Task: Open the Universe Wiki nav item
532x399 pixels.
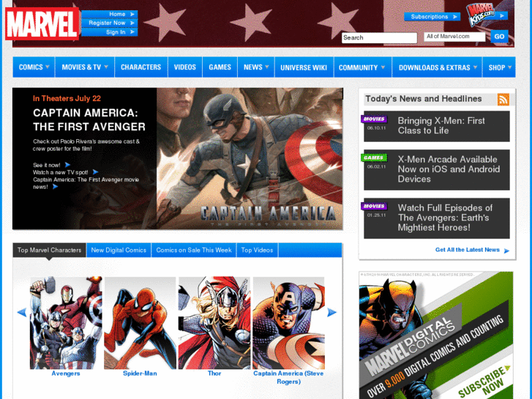Action: click(304, 67)
